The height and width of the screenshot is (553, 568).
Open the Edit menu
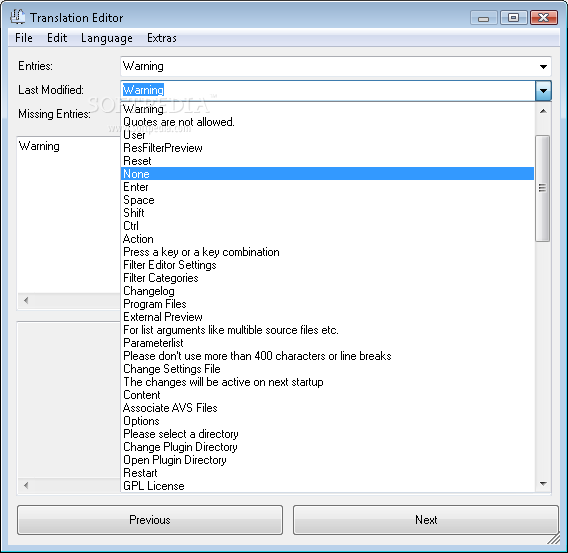pyautogui.click(x=57, y=38)
